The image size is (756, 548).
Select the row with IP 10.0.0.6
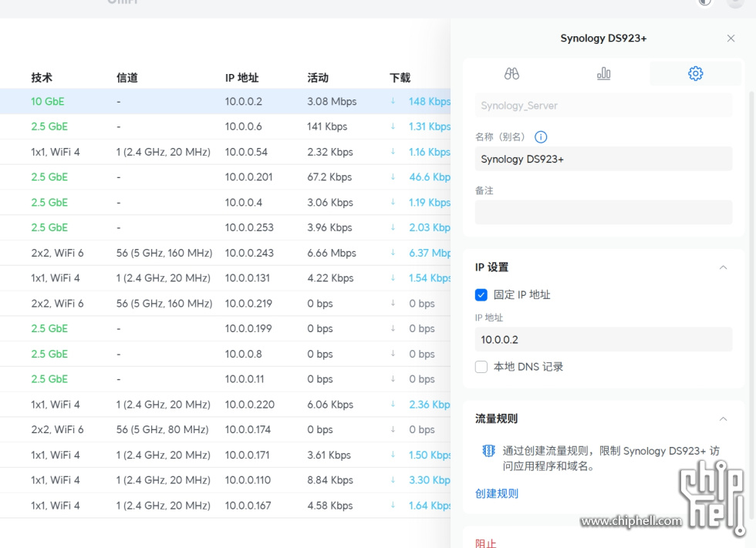[225, 126]
